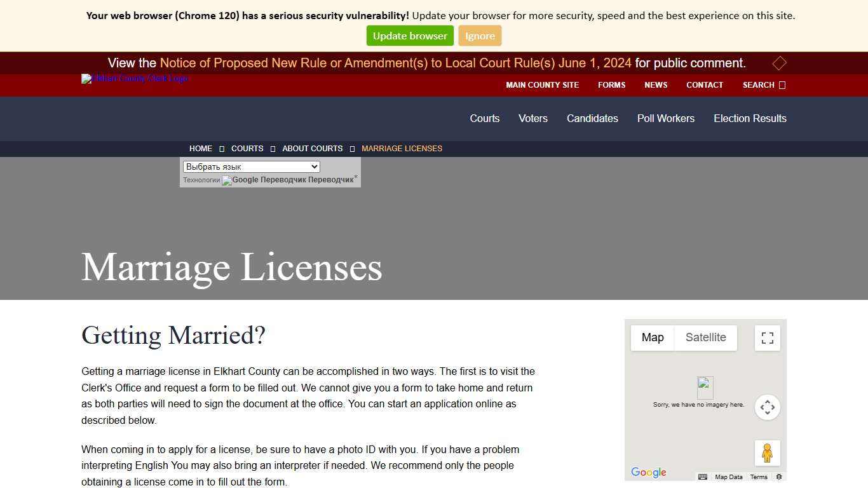
Task: Click the Update browser button
Action: (409, 36)
